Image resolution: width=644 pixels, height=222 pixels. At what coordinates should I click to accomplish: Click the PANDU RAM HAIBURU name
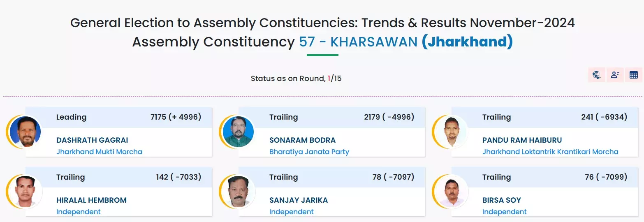click(522, 140)
